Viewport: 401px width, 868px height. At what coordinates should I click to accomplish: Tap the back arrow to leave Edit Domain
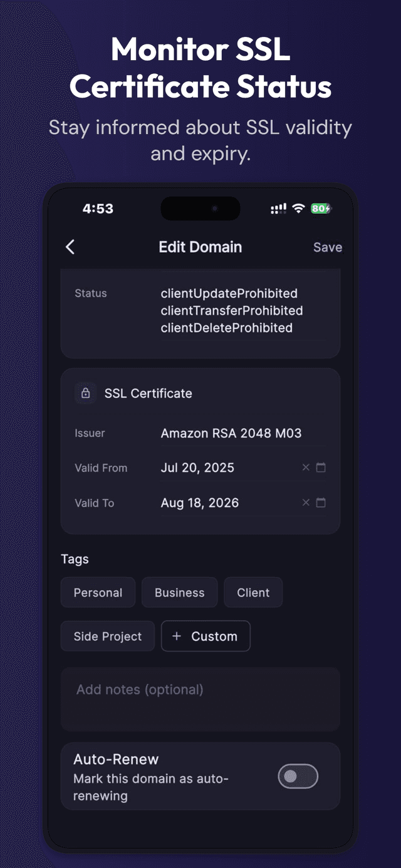pos(70,247)
